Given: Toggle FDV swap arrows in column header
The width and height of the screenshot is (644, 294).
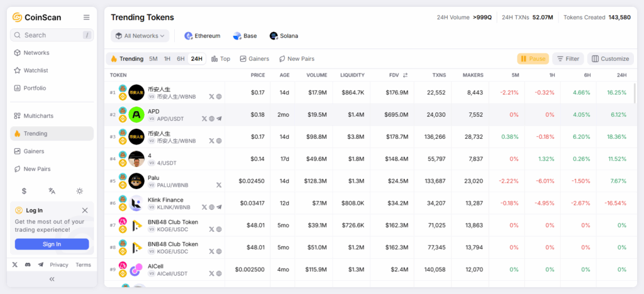Looking at the screenshot, I should [406, 75].
